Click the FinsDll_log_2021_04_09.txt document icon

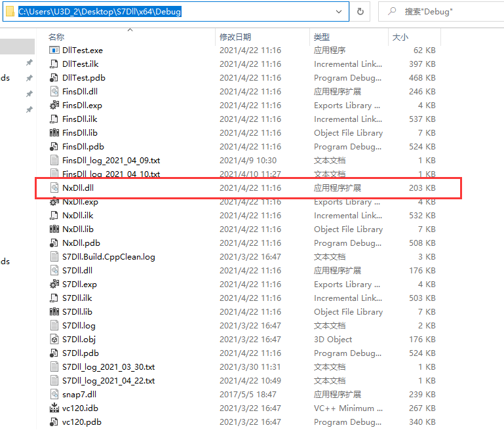[54, 160]
